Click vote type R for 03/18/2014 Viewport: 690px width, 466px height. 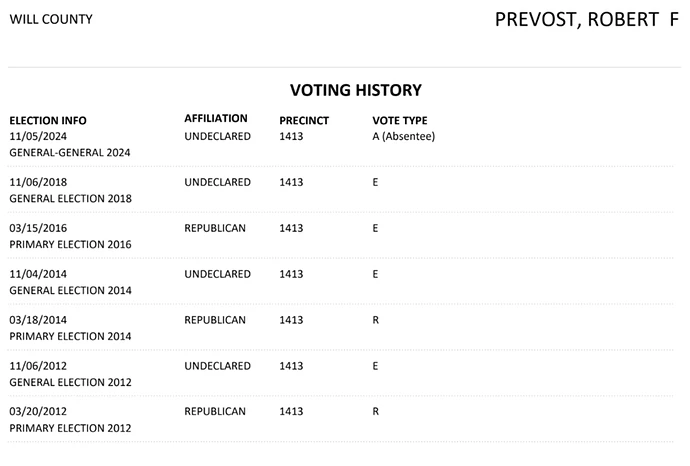[x=375, y=320]
